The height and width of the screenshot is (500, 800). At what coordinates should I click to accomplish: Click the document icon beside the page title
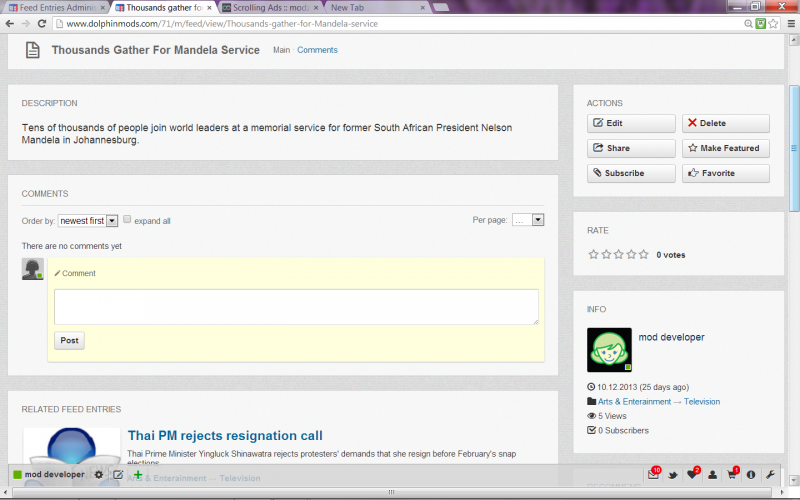[33, 50]
